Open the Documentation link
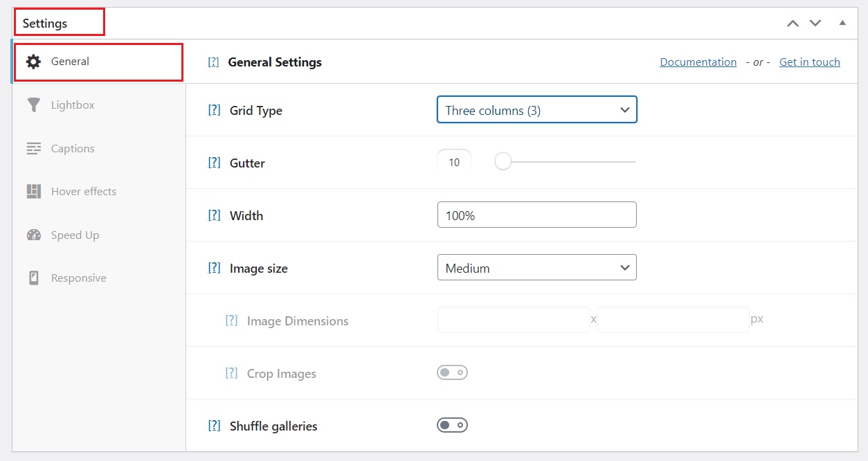 (698, 62)
